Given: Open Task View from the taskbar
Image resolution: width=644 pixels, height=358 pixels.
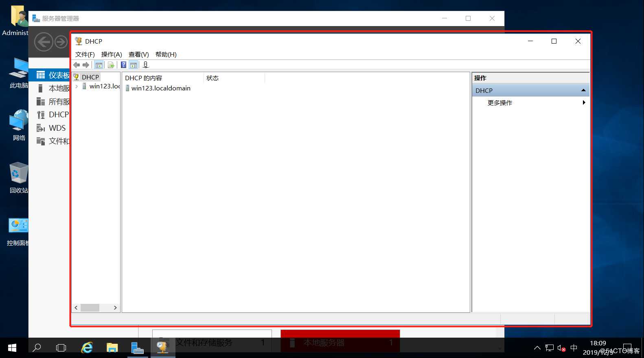Looking at the screenshot, I should tap(61, 348).
